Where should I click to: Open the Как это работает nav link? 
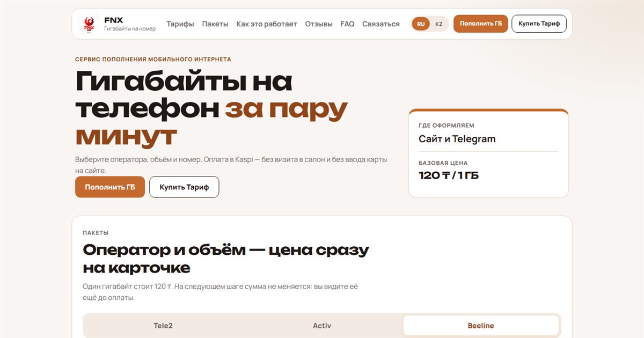pyautogui.click(x=267, y=24)
